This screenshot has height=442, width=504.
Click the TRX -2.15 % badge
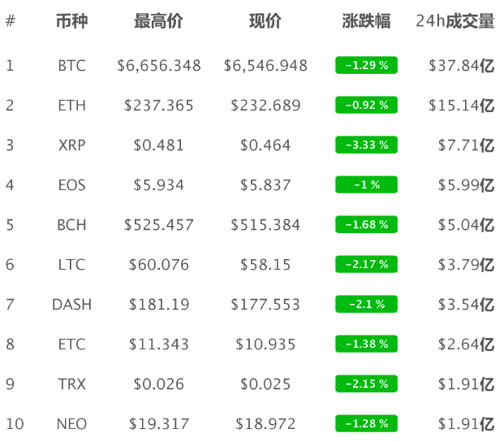click(x=366, y=383)
